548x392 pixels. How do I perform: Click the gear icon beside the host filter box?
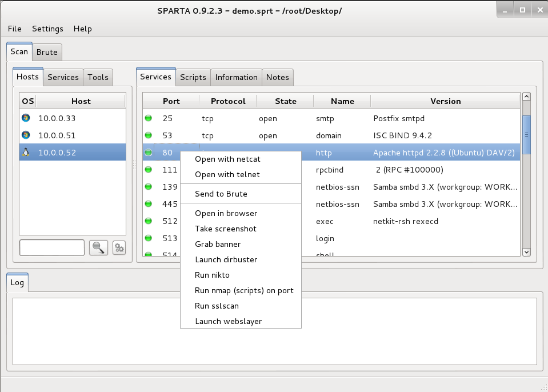[x=118, y=247]
